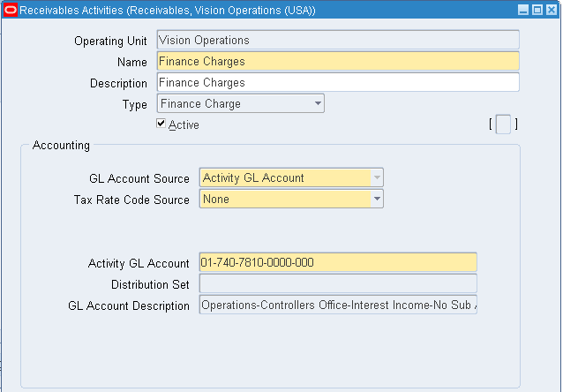Select the GL Account Description field
563x392 pixels.
tap(337, 305)
